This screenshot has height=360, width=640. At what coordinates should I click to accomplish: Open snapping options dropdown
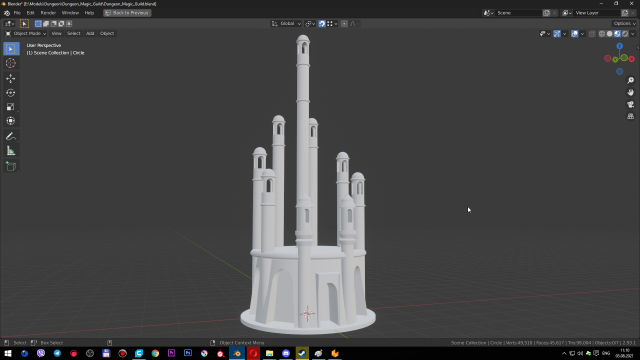pyautogui.click(x=332, y=24)
